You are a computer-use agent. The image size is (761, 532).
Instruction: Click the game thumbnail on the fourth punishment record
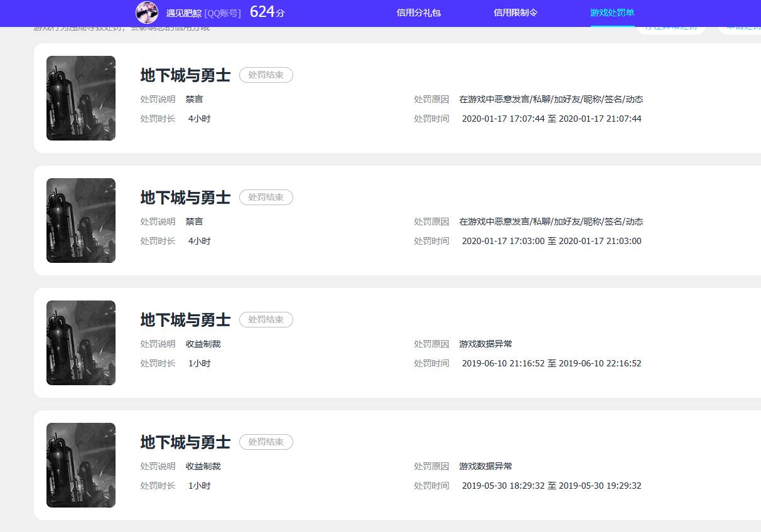[x=80, y=465]
